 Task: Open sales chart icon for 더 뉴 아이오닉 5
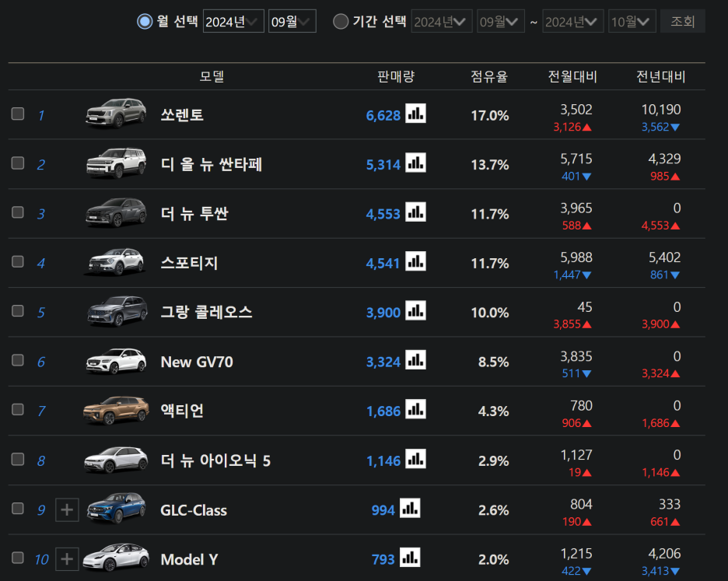[x=415, y=459]
